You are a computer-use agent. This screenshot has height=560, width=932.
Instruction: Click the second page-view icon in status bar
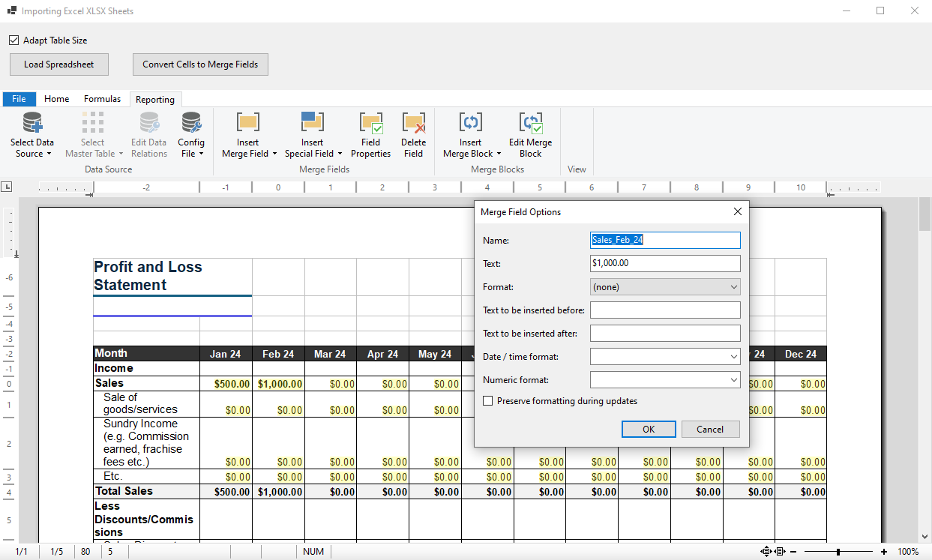click(780, 552)
